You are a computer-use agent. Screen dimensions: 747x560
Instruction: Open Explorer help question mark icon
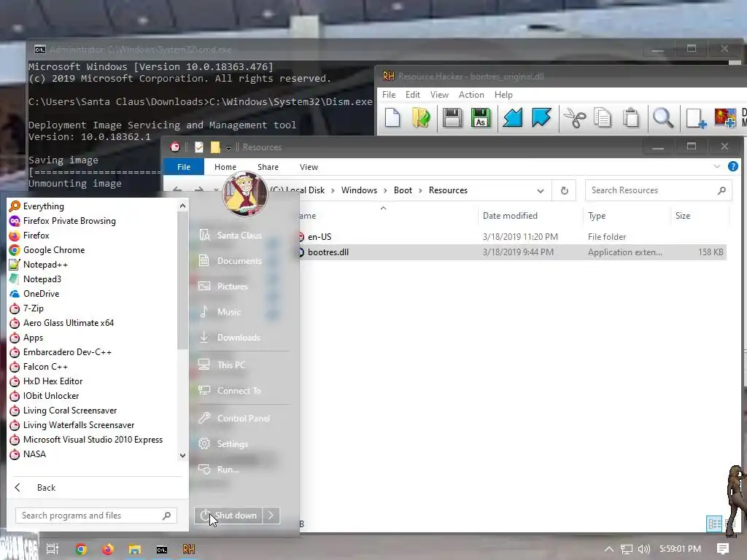[x=732, y=166]
